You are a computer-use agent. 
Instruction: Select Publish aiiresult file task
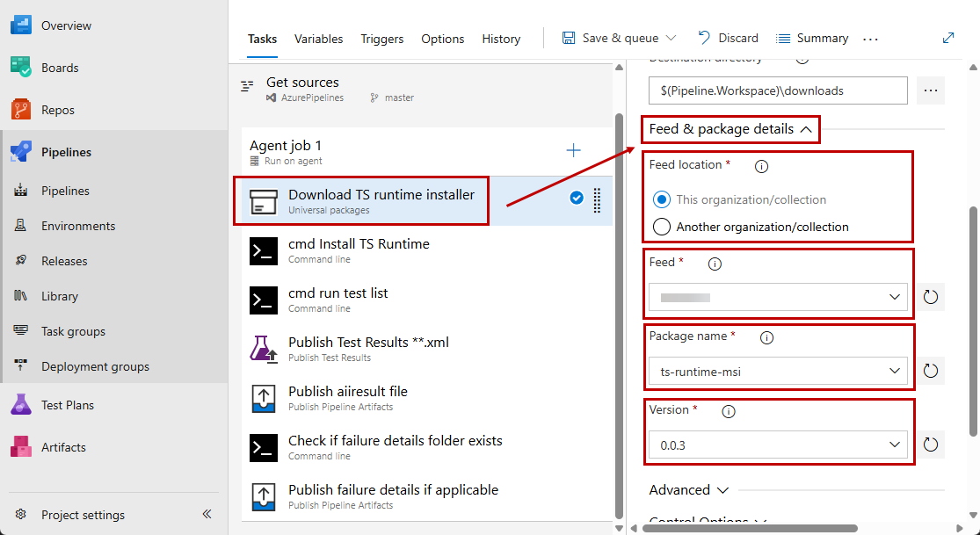(x=427, y=397)
